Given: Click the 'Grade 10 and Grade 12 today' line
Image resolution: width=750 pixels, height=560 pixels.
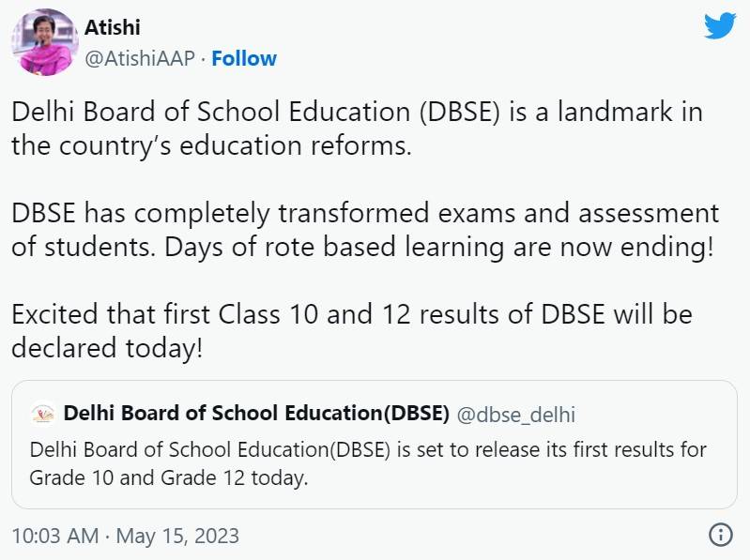Looking at the screenshot, I should coord(169,477).
